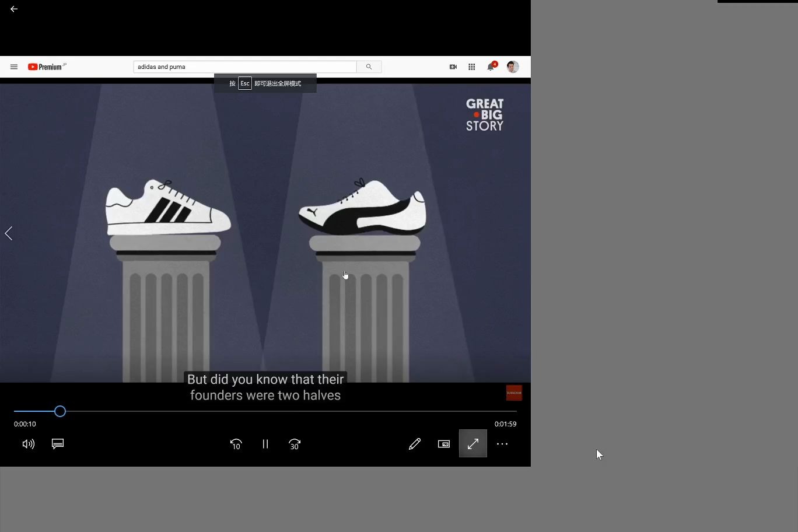Skip back 10 seconds
The image size is (798, 532).
pos(236,444)
